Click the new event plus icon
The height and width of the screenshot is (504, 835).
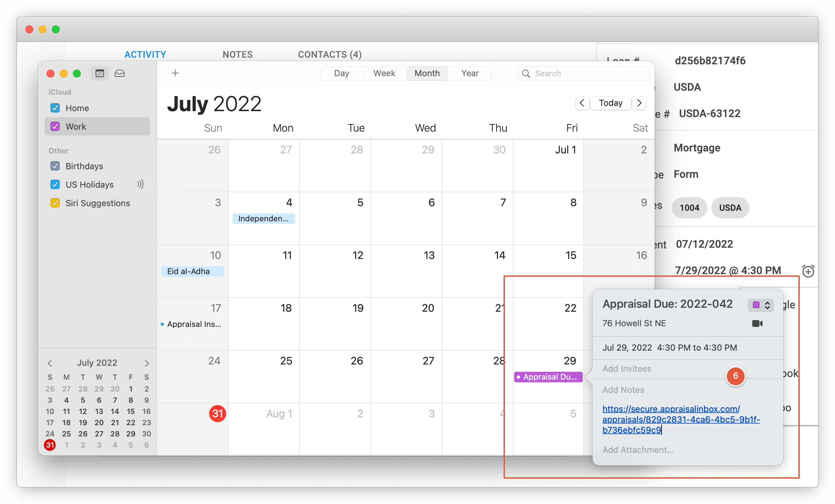pyautogui.click(x=175, y=73)
